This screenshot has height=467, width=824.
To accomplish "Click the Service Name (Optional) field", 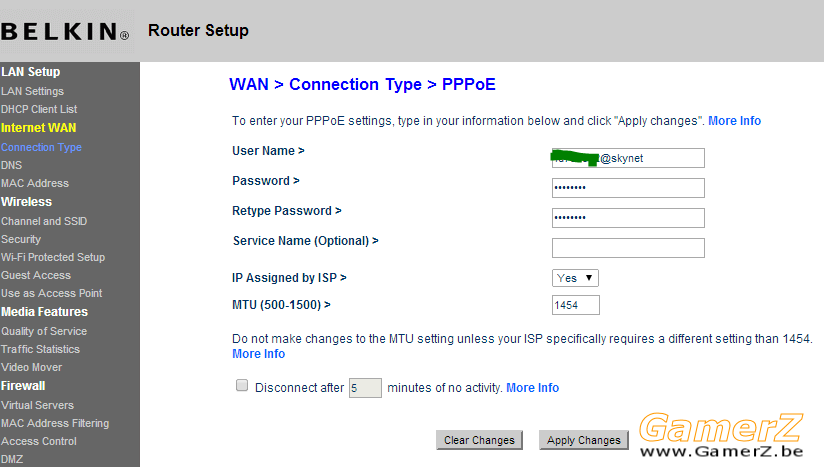I will [628, 248].
